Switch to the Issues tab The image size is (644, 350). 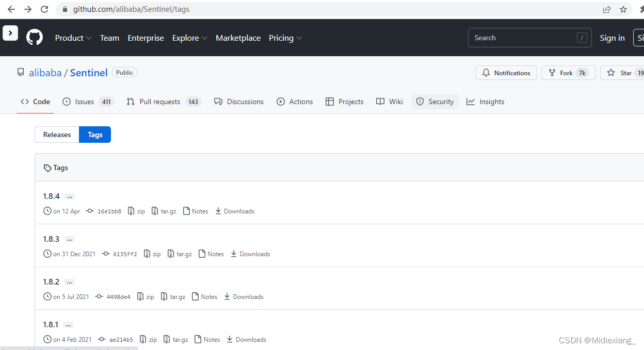88,102
